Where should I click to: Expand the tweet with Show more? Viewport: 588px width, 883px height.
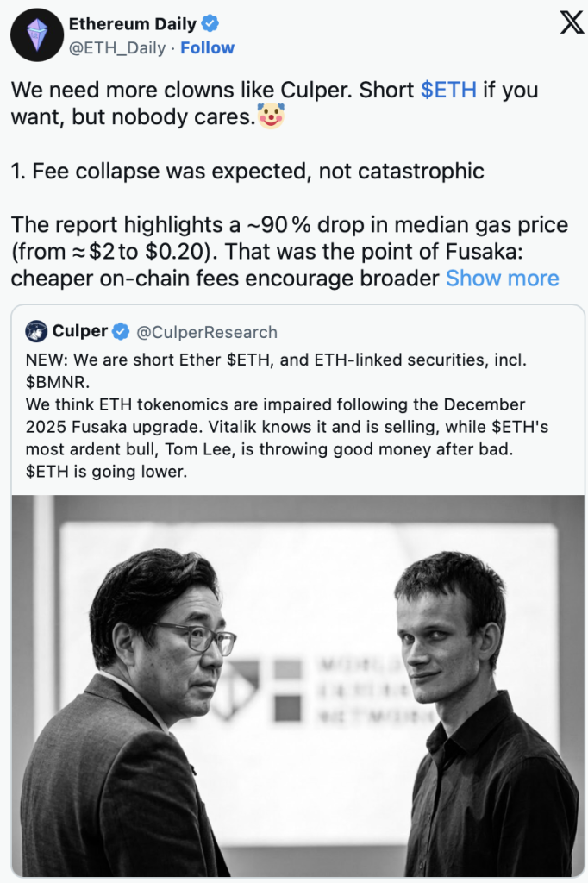(x=502, y=278)
